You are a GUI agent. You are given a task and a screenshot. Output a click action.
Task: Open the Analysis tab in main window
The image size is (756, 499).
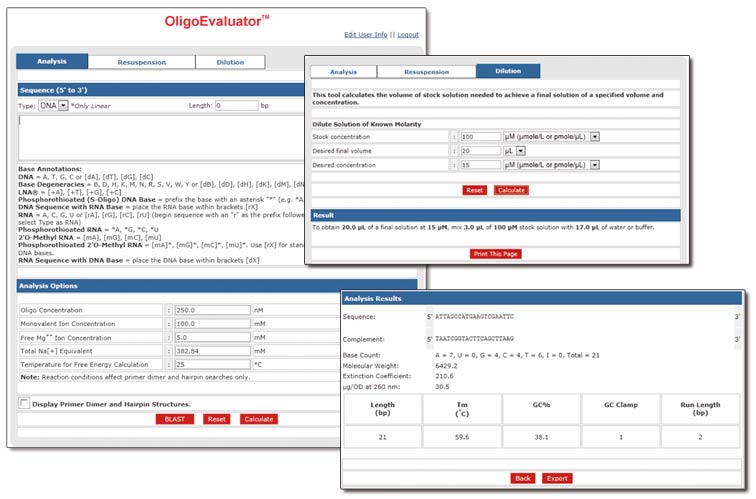[x=52, y=61]
